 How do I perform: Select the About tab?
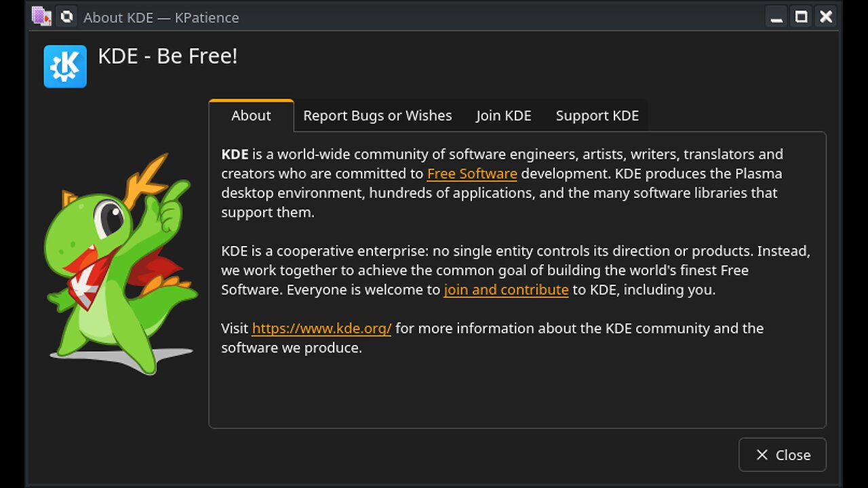tap(251, 116)
